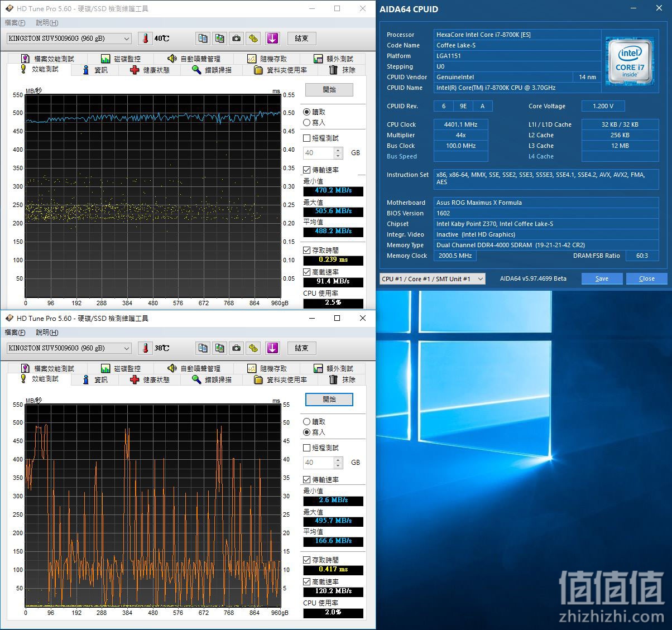Click 開始 button in upper HD Tune window
Screen dimensions: 672x630
click(329, 90)
